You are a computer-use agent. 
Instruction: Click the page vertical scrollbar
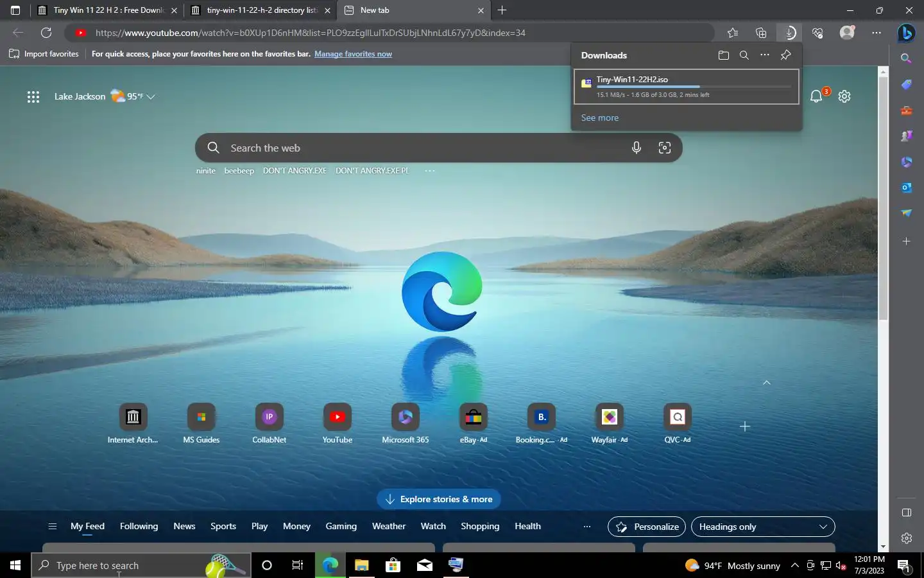tap(883, 199)
